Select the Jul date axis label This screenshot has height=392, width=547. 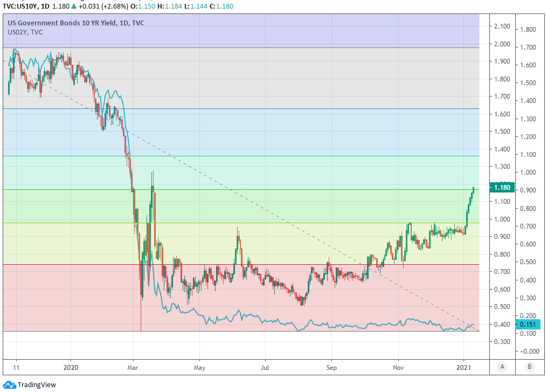click(x=265, y=367)
